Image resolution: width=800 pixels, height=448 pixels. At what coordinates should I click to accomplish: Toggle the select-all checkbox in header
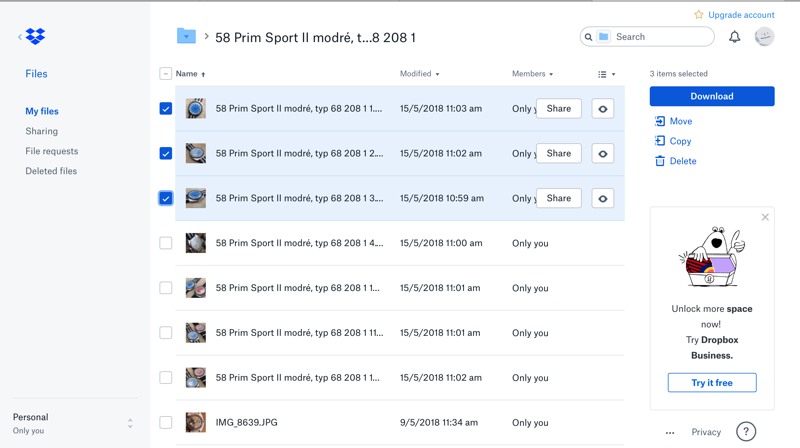coord(165,73)
